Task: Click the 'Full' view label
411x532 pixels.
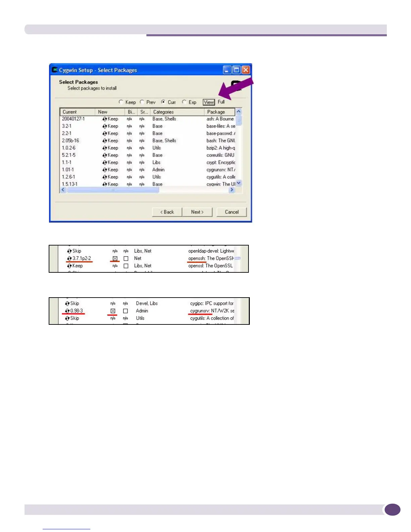Action: click(x=221, y=102)
